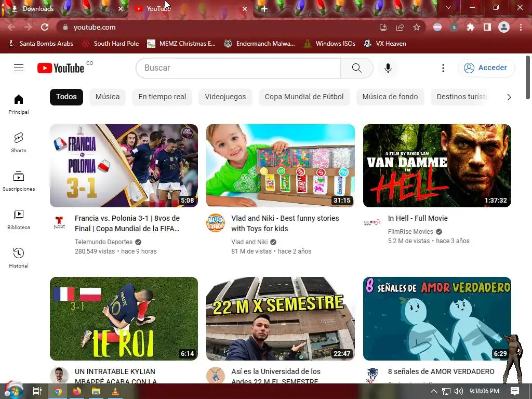Expand Chrome tab search chevron
Viewport: 532px width, 399px height.
[x=448, y=7]
